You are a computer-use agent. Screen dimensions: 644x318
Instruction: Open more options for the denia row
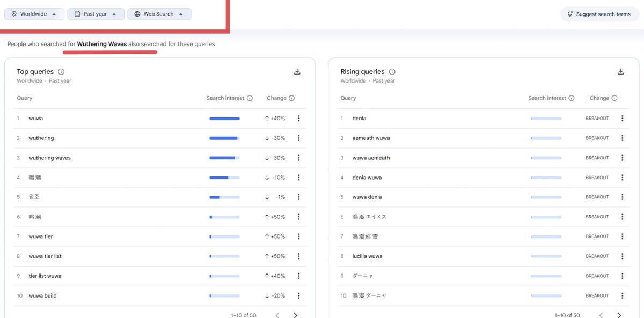623,119
